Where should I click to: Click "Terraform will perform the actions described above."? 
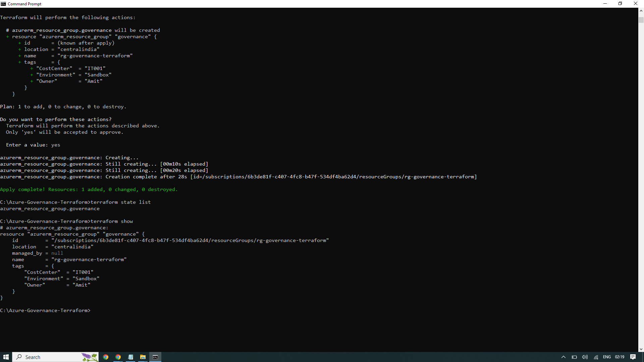[83, 126]
